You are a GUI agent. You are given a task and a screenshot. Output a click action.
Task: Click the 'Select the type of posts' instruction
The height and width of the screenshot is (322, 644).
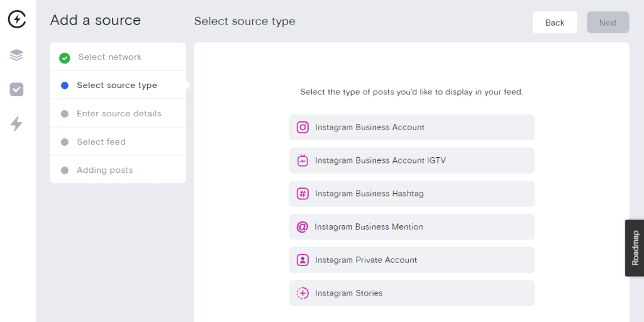(411, 92)
